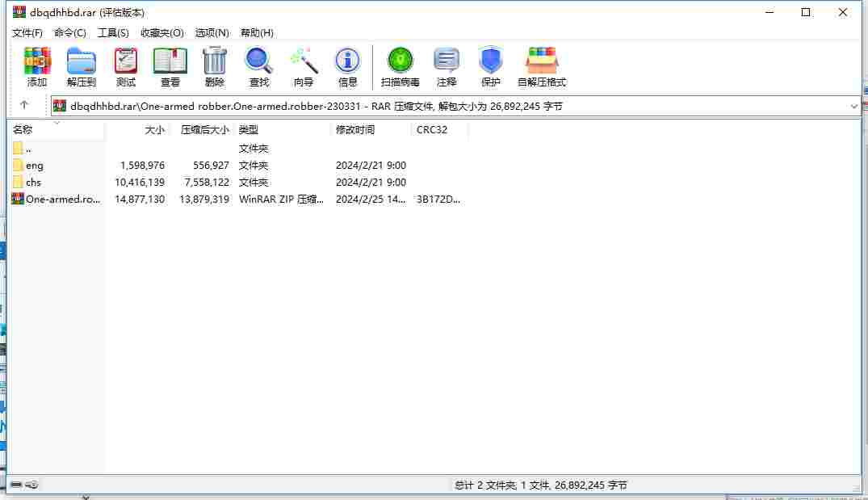Image resolution: width=868 pixels, height=500 pixels.
Task: Select the One-armed.ro... file name
Action: [x=63, y=199]
